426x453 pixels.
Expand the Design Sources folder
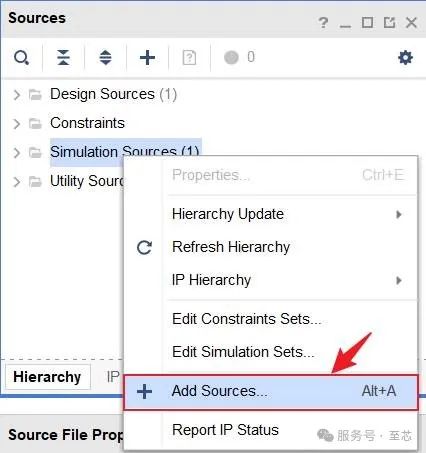(17, 95)
